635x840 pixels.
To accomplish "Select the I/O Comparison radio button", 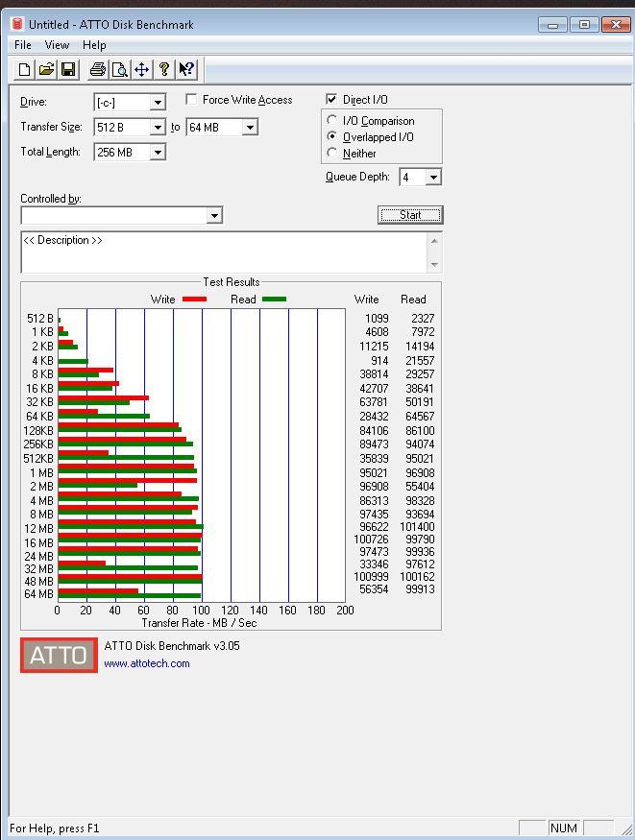I will click(332, 120).
